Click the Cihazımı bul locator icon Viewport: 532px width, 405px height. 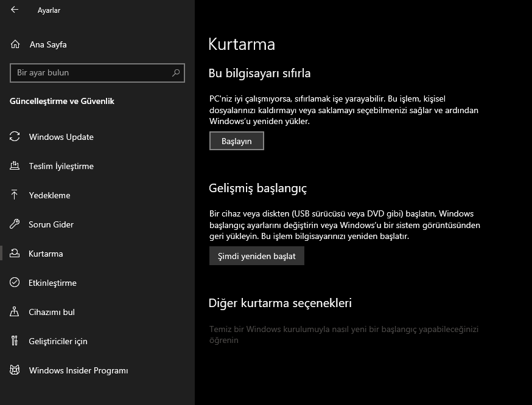click(x=14, y=311)
